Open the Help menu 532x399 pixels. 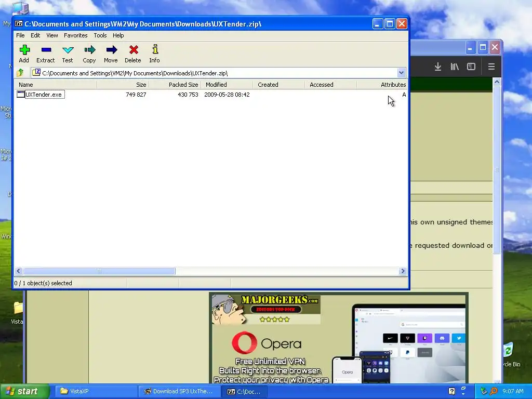point(118,35)
